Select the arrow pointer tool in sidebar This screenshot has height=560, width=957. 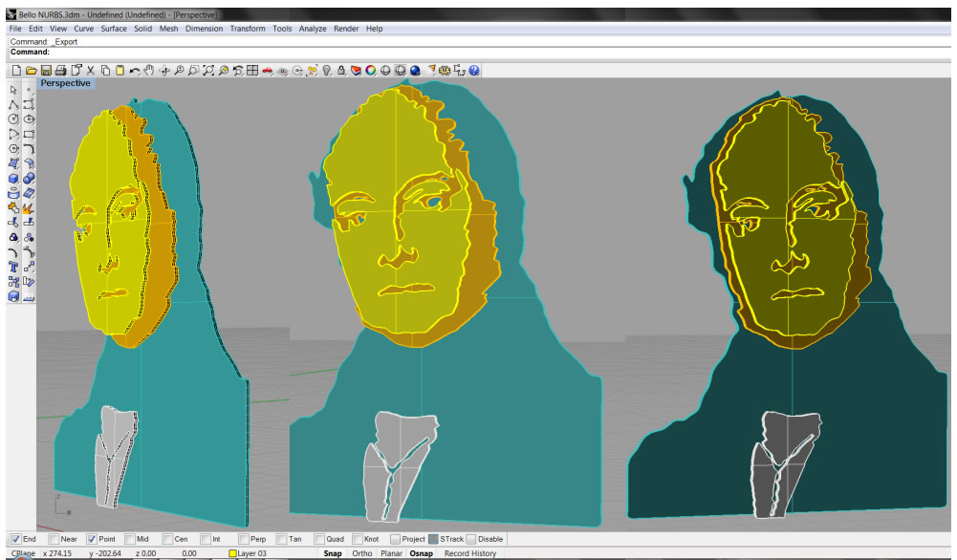pyautogui.click(x=13, y=90)
